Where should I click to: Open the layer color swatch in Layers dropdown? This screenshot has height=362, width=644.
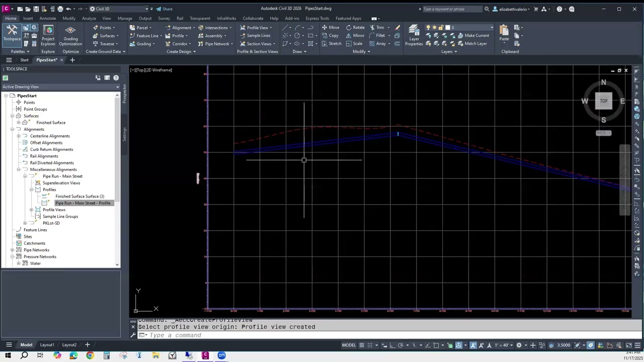(x=448, y=28)
